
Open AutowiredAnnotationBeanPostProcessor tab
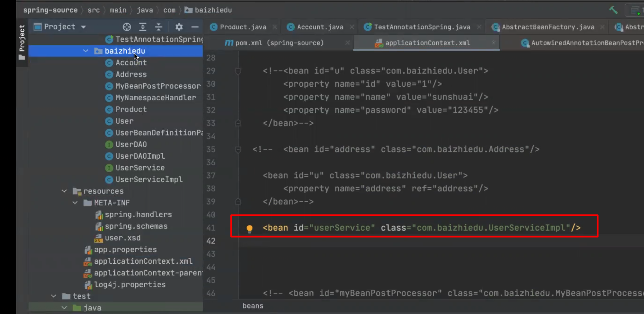tap(582, 43)
